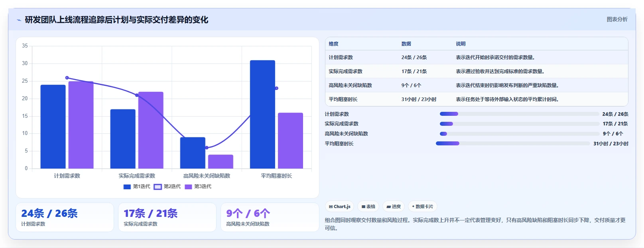This screenshot has height=248, width=644.
Task: Open the 9个 / 6个 高风险未关闭缺陷数 stat card
Action: tap(270, 217)
